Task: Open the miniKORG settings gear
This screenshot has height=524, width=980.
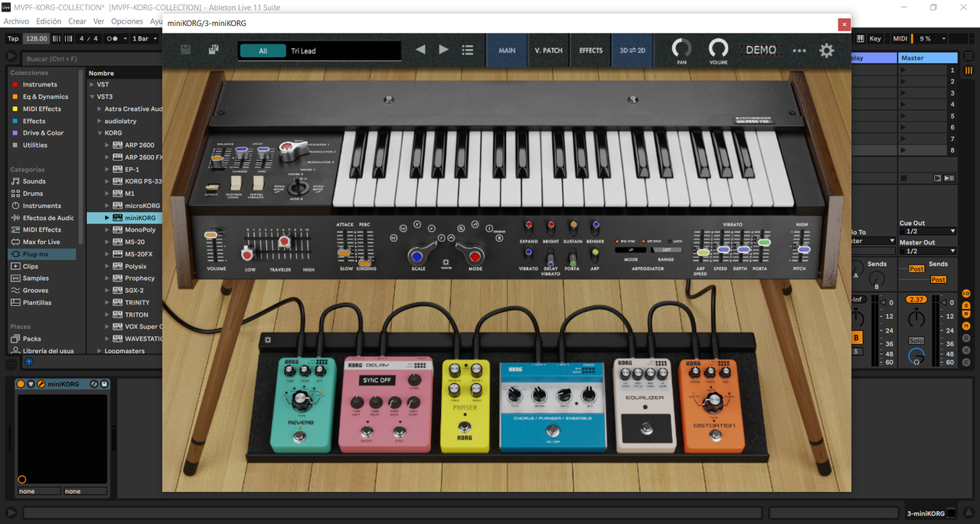Action: [x=827, y=50]
